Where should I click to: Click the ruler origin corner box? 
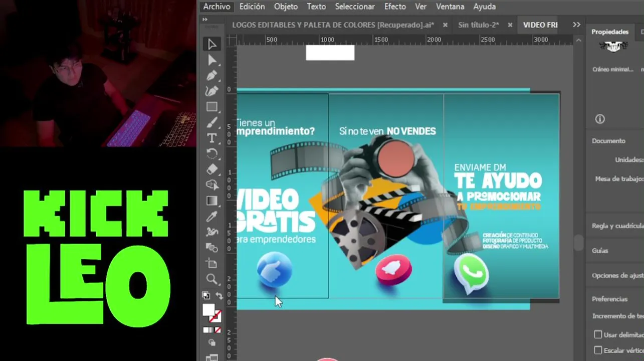[x=231, y=40]
